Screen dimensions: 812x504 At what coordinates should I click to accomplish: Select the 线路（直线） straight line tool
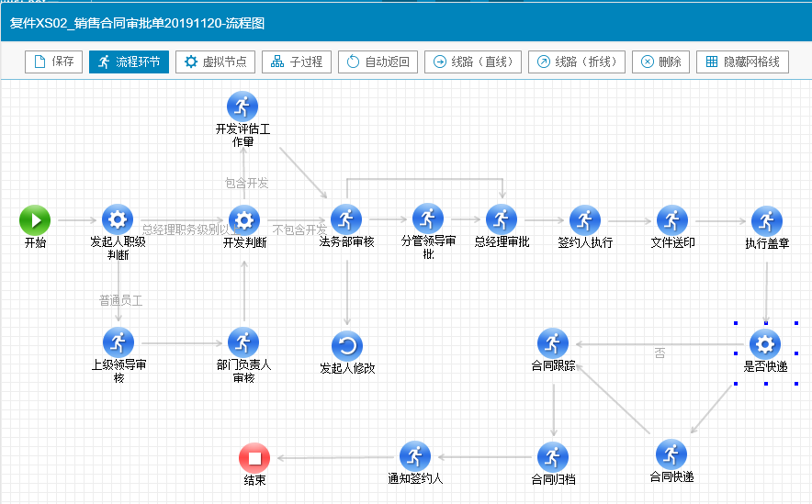click(x=474, y=62)
